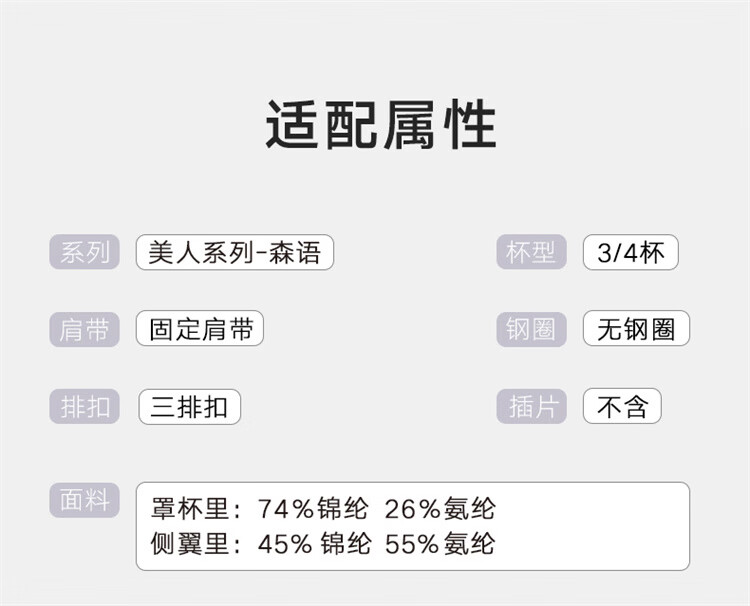
Task: Select the 不含 value tag
Action: tap(622, 406)
